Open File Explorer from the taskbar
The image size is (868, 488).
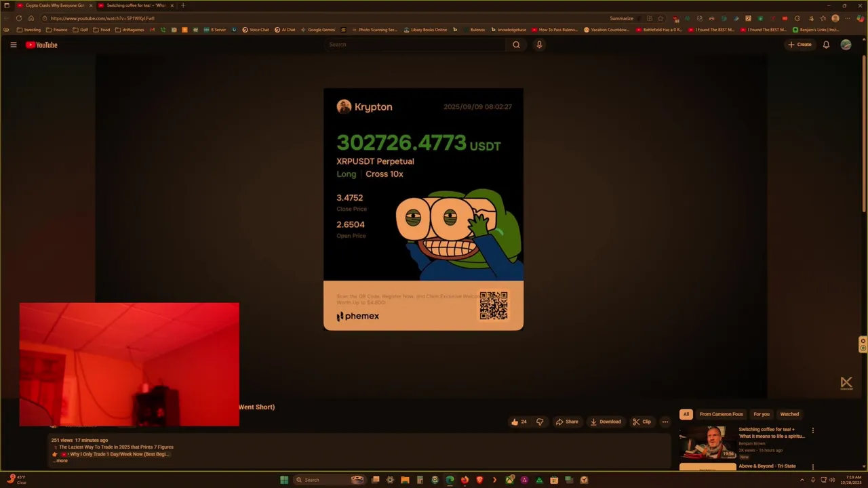(405, 480)
